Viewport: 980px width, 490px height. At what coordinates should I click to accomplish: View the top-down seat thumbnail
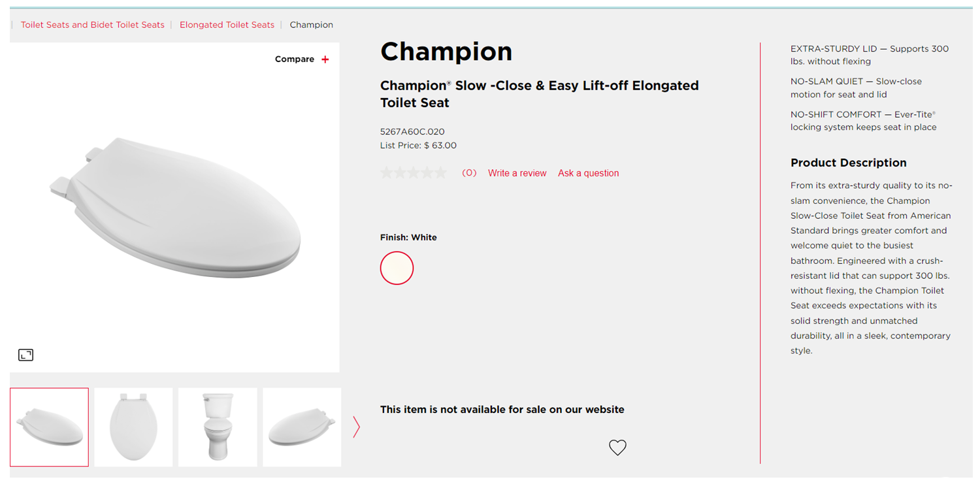[133, 427]
